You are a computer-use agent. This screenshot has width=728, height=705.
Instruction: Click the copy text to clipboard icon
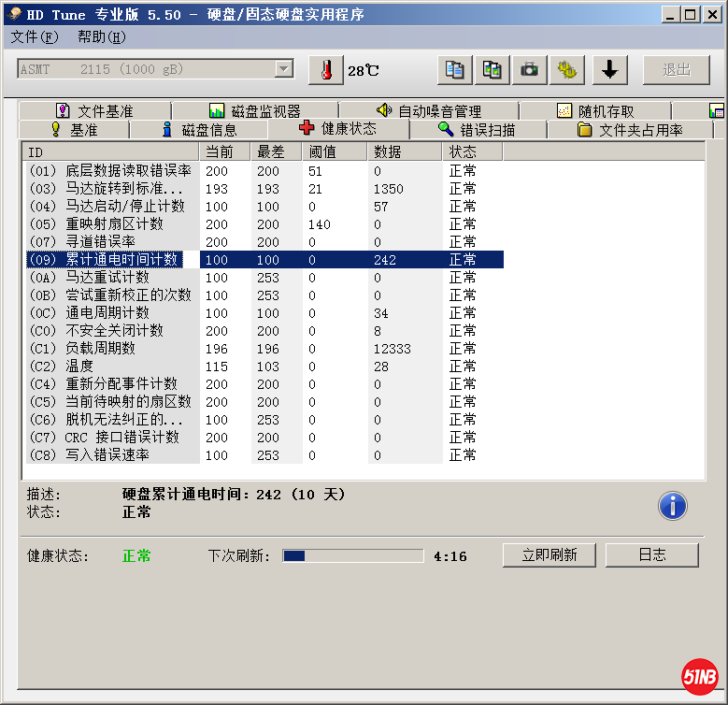[x=455, y=70]
